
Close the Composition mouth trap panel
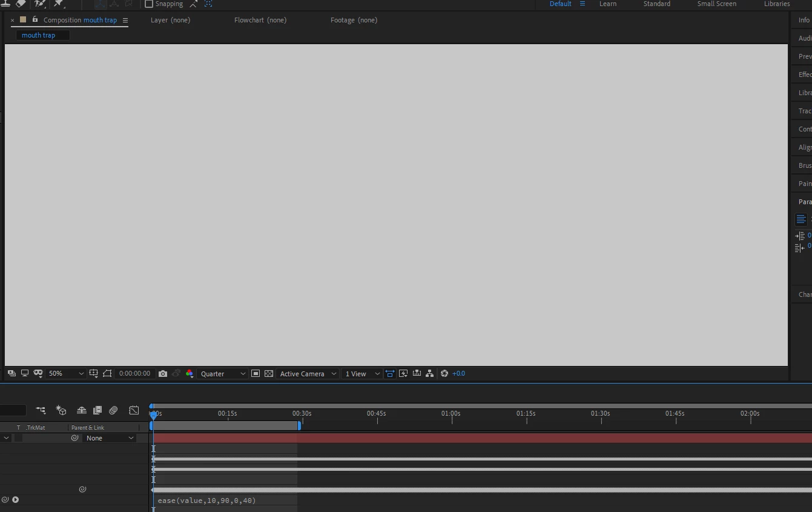point(12,20)
